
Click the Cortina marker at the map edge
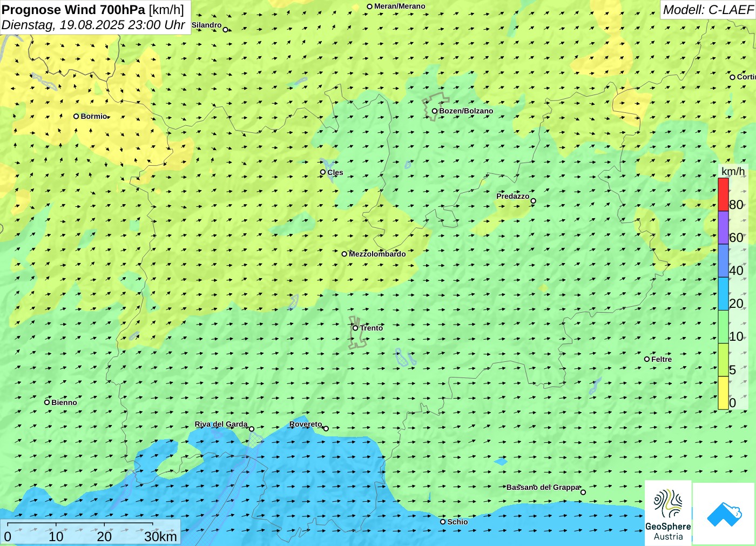[732, 77]
